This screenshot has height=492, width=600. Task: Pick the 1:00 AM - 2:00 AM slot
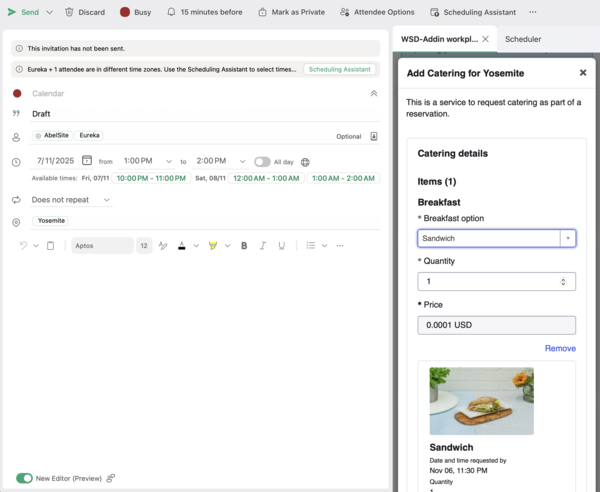(x=343, y=178)
